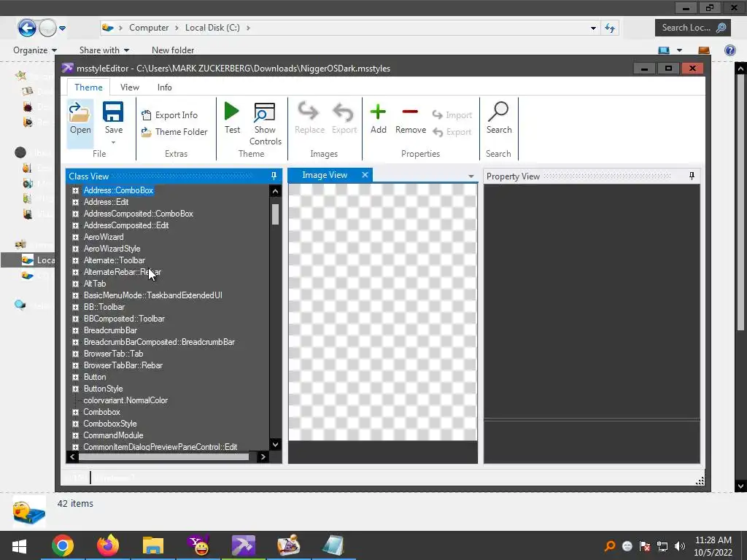The width and height of the screenshot is (747, 560).
Task: Open the Theme Folder from the ribbon
Action: pos(174,132)
